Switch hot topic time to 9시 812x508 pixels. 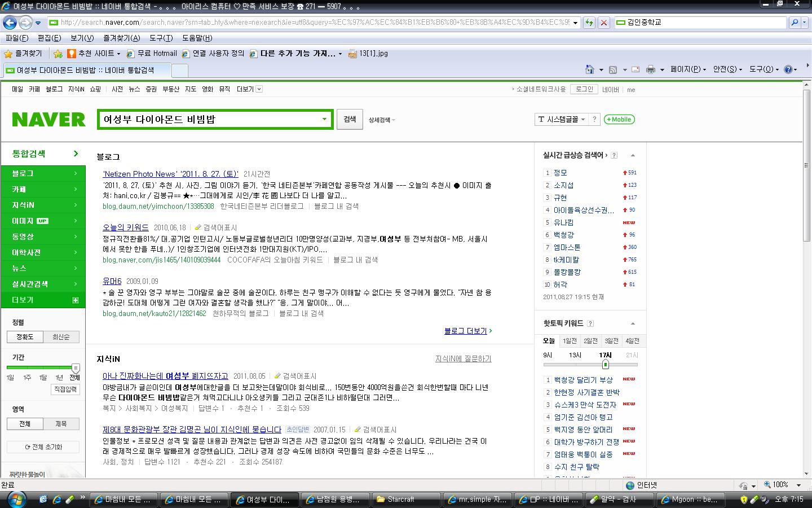(548, 355)
